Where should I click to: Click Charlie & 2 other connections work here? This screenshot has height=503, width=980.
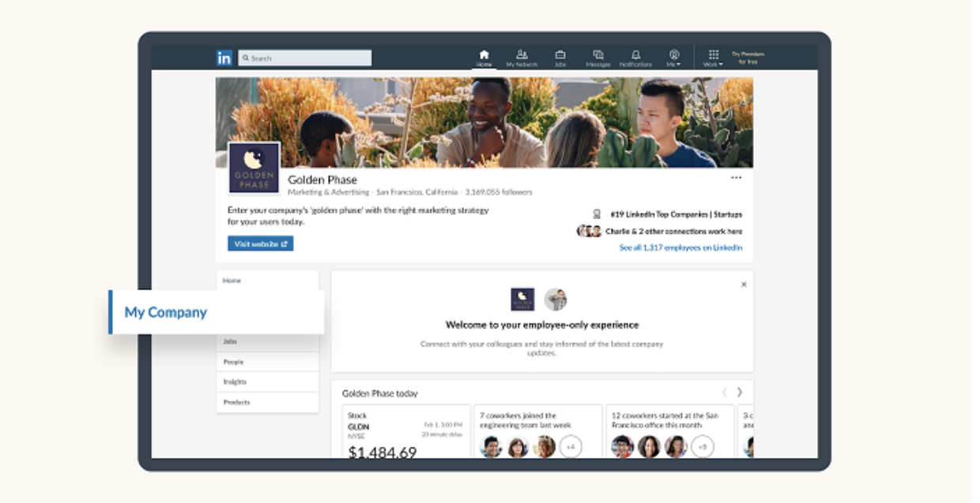click(673, 232)
